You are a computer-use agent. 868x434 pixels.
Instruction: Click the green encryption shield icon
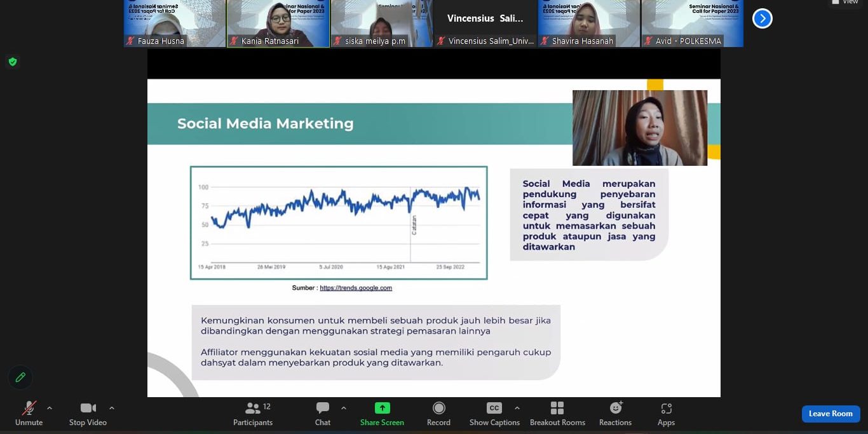click(12, 62)
